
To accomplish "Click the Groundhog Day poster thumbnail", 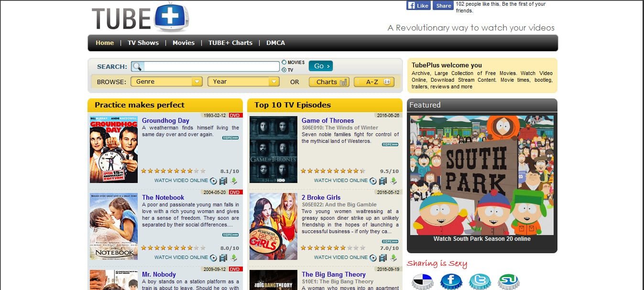I will pyautogui.click(x=114, y=149).
